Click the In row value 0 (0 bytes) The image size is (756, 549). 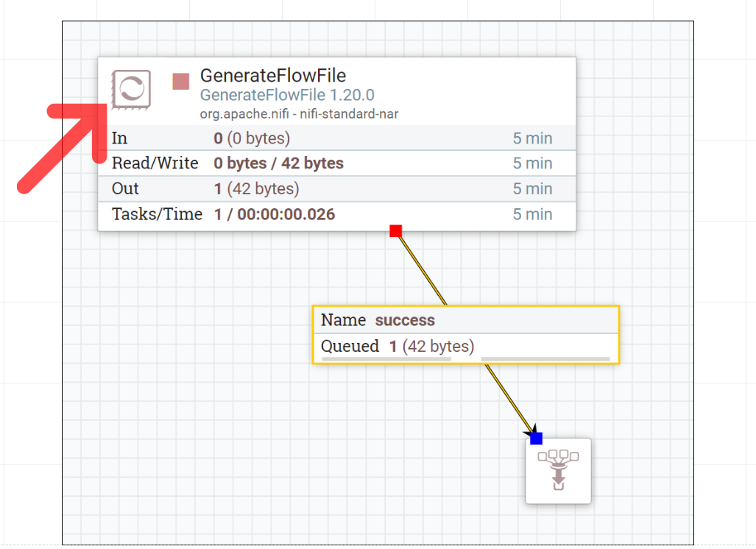pyautogui.click(x=252, y=138)
